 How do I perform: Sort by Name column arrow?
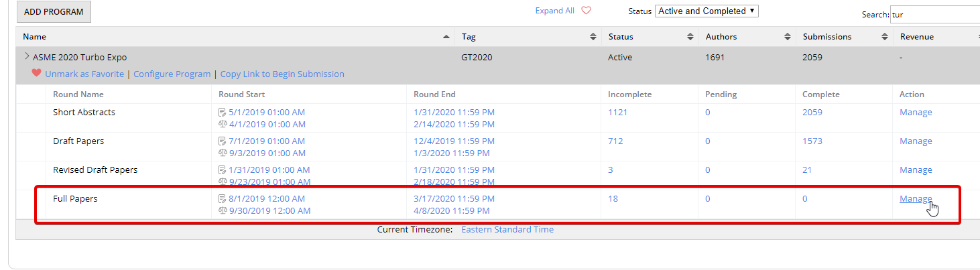(446, 37)
